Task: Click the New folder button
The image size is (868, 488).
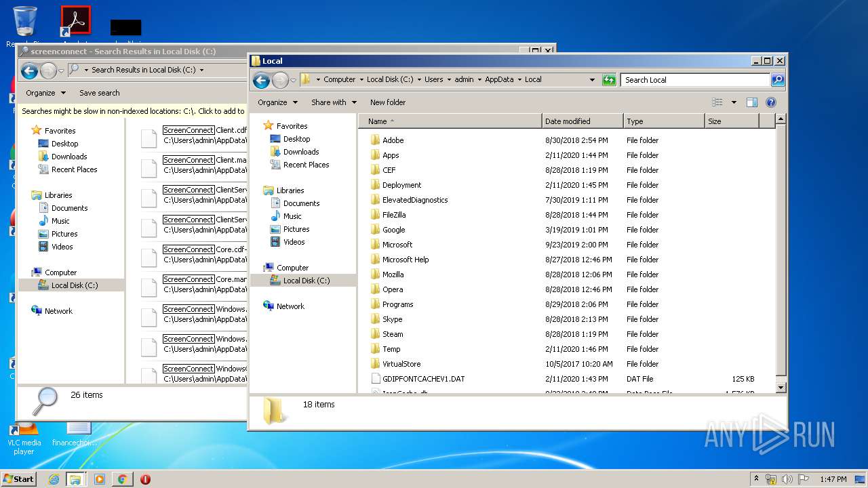Action: click(x=388, y=102)
